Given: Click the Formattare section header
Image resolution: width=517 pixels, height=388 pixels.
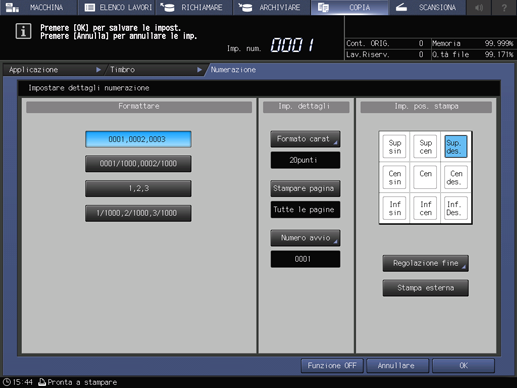Looking at the screenshot, I should click(139, 107).
